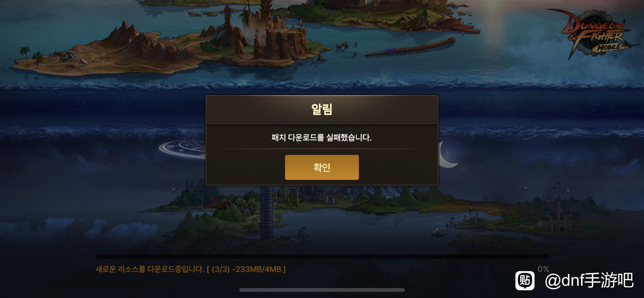This screenshot has width=644, height=298.
Task: Click the Tieba 贴 watermark icon
Action: click(x=525, y=281)
